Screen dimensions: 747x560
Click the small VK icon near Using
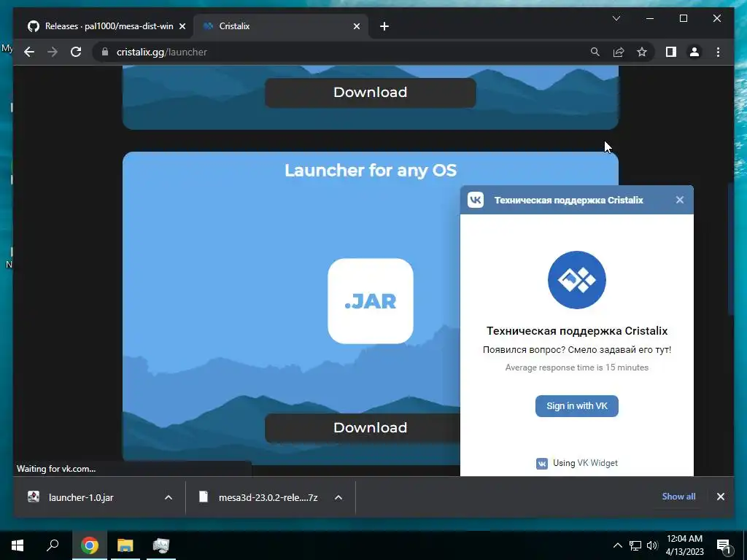(542, 463)
